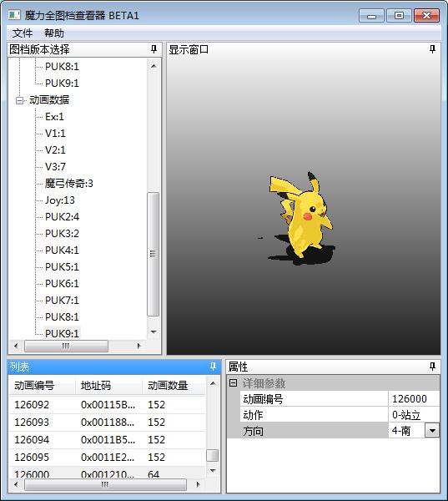448x501 pixels.
Task: Click the tree horizontal scrollbar thumb
Action: tap(66, 346)
